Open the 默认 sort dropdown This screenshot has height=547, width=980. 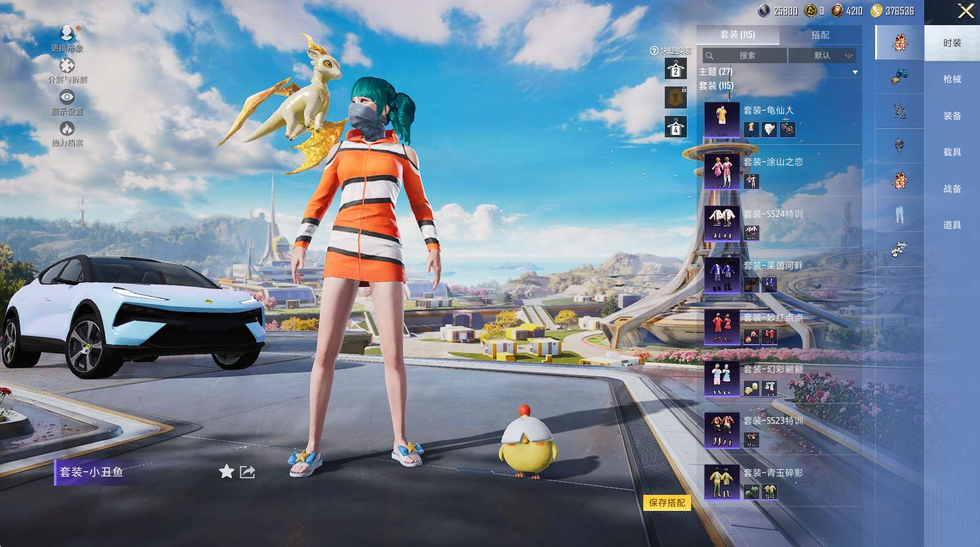point(822,56)
